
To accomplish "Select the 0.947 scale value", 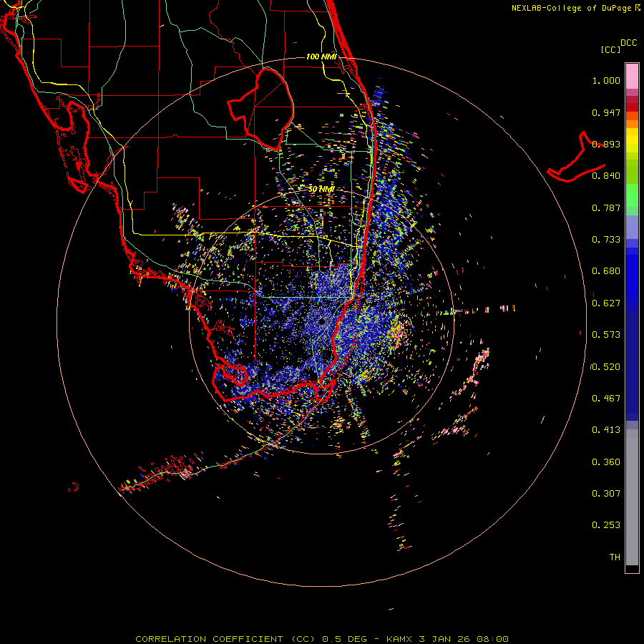I will [606, 112].
